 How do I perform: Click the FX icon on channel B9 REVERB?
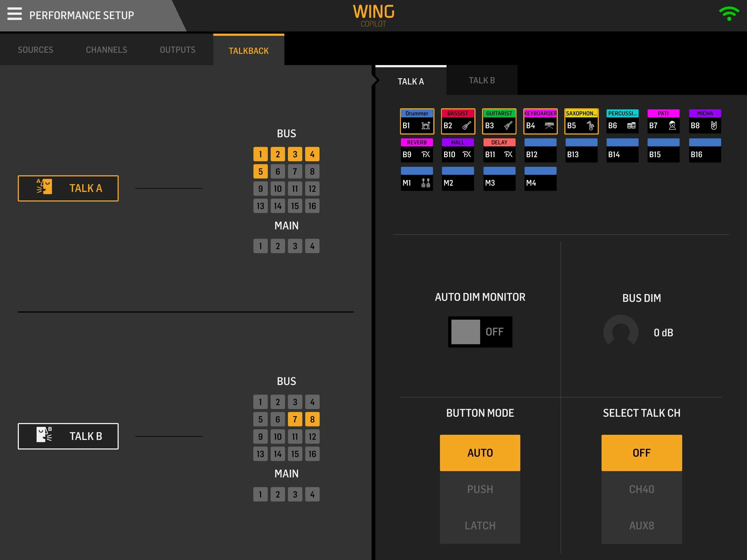(x=427, y=153)
